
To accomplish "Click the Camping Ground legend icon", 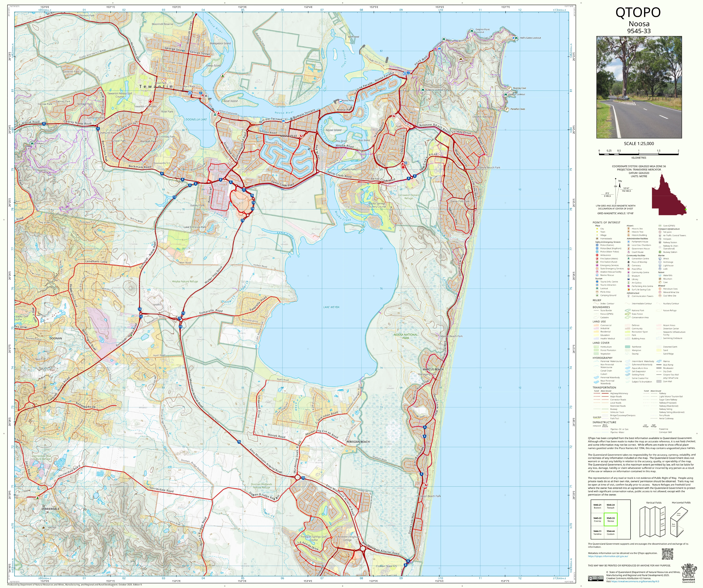I will [x=597, y=295].
